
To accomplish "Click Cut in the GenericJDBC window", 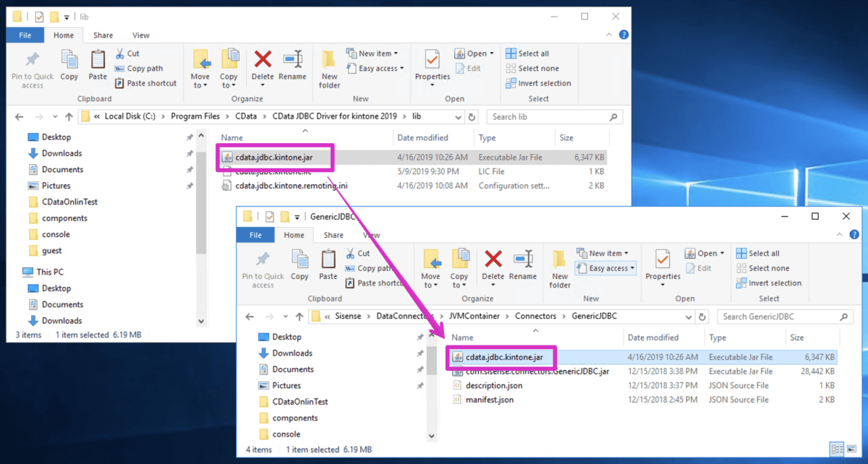I will 357,254.
